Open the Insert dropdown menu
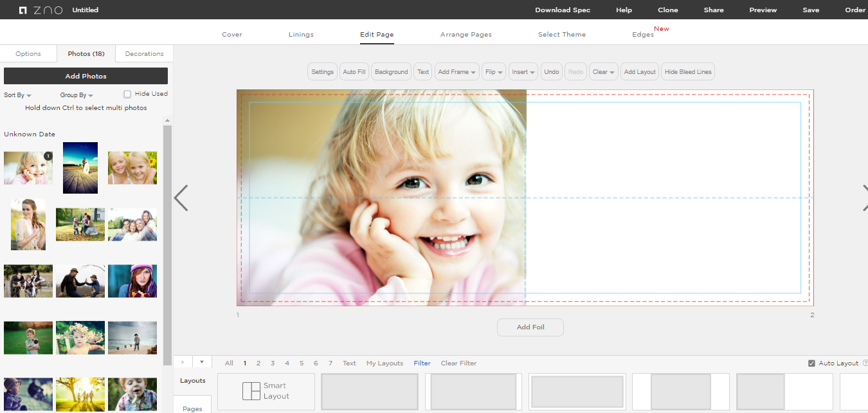 (x=523, y=71)
